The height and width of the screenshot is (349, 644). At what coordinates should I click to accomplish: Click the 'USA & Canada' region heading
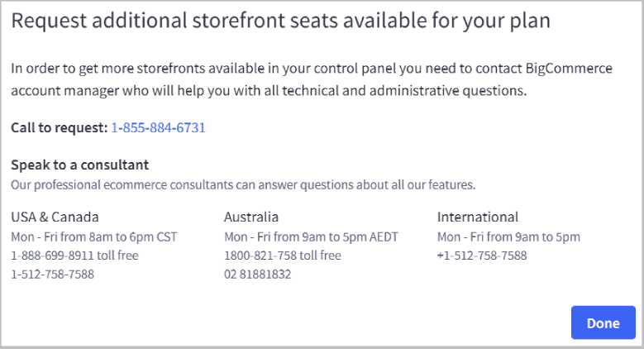[x=55, y=218]
